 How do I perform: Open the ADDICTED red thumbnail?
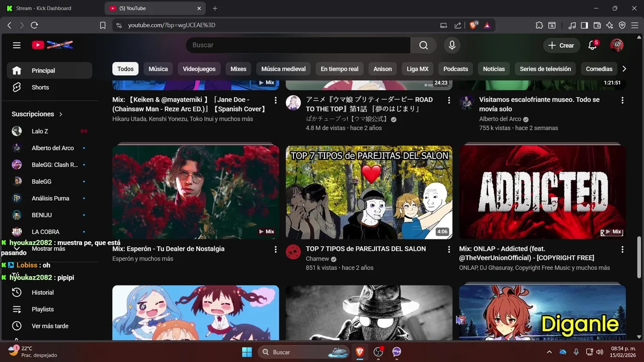pyautogui.click(x=542, y=193)
